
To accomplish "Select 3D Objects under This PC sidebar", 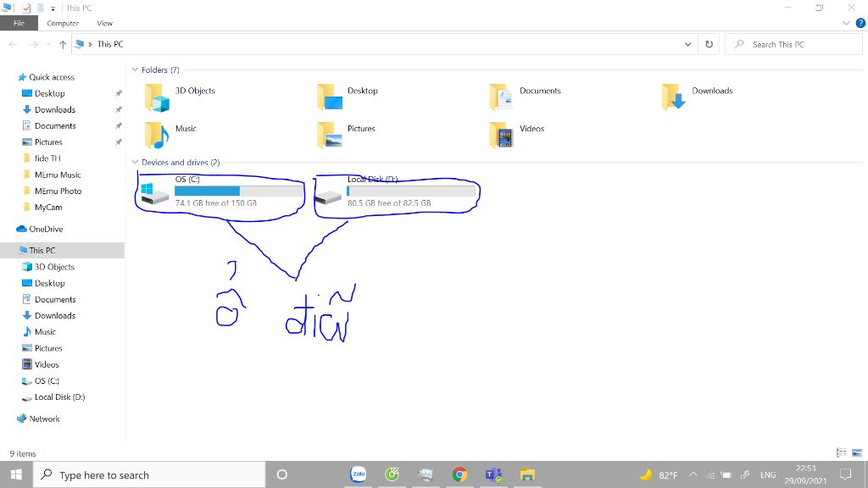I will [54, 267].
